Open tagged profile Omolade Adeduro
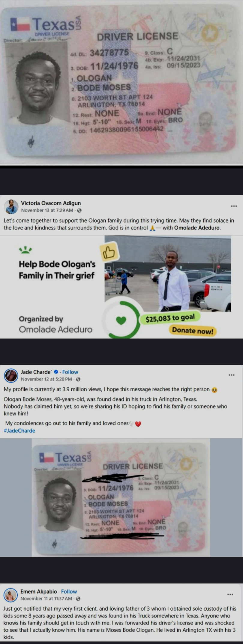This screenshot has height=644, width=243. (x=197, y=228)
